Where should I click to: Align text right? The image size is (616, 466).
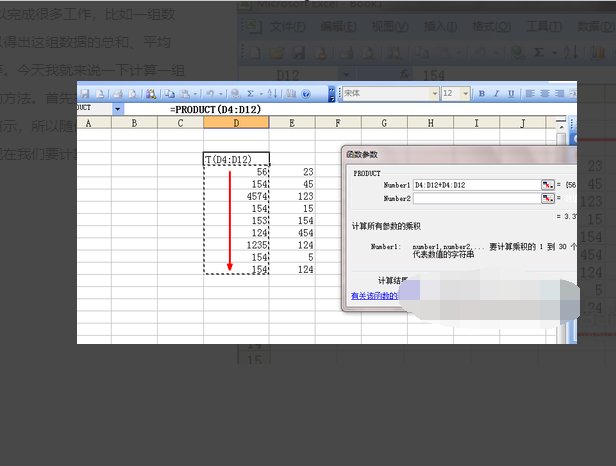click(x=559, y=94)
